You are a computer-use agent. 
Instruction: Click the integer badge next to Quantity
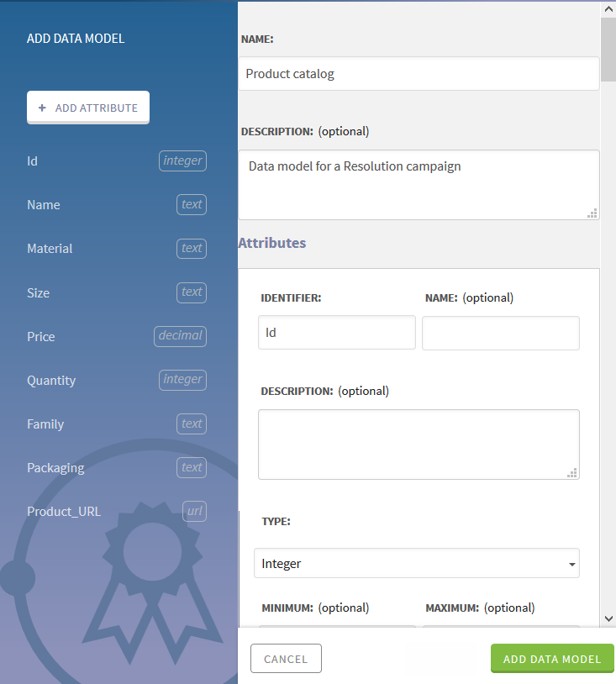click(183, 380)
